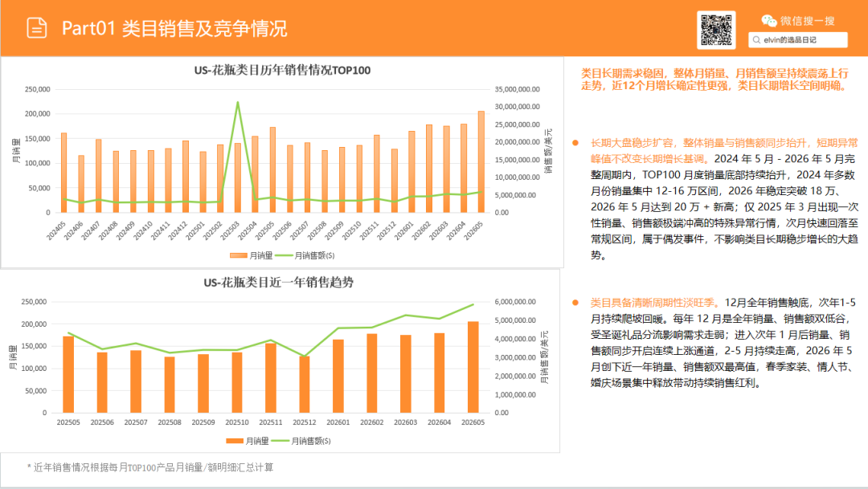
Task: Click the 202405 bar in the top chart
Action: (63, 173)
